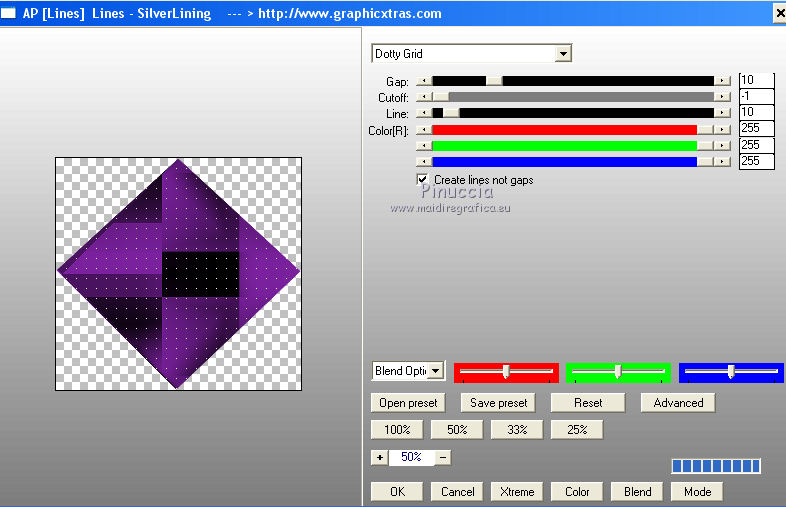This screenshot has height=507, width=786.
Task: Click the Open preset button
Action: [x=408, y=403]
